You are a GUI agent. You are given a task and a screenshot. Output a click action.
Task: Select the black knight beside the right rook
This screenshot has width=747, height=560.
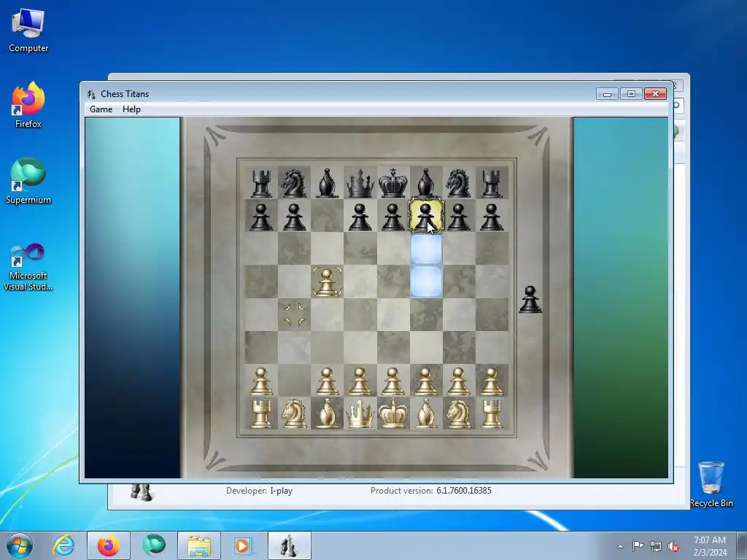pyautogui.click(x=458, y=183)
